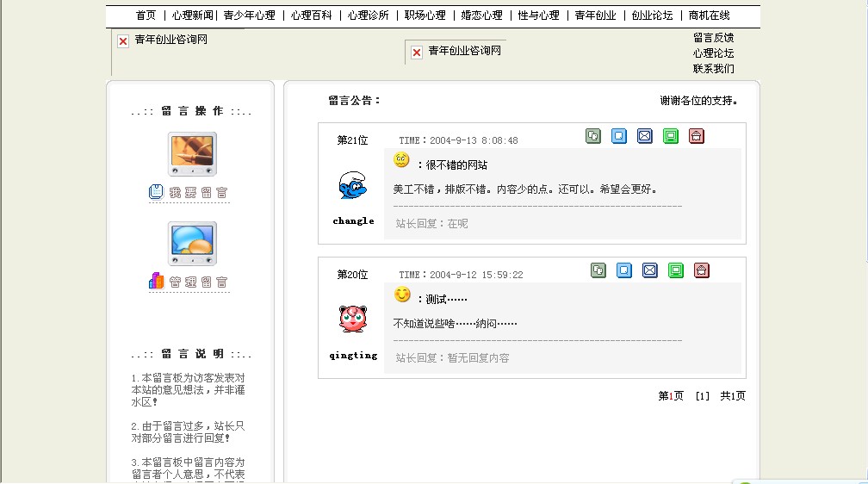
Task: Click the chat bubble monitor image above 管理留言
Action: [x=192, y=244]
